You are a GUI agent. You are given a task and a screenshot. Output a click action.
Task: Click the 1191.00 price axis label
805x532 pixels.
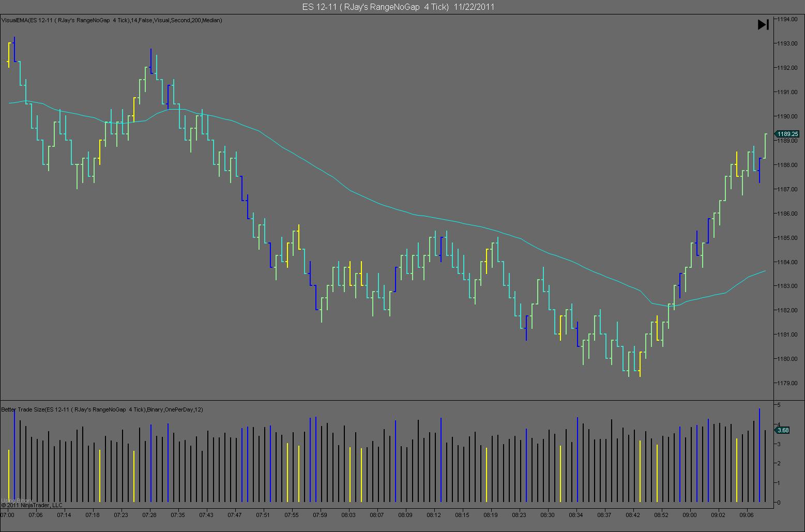[787, 92]
